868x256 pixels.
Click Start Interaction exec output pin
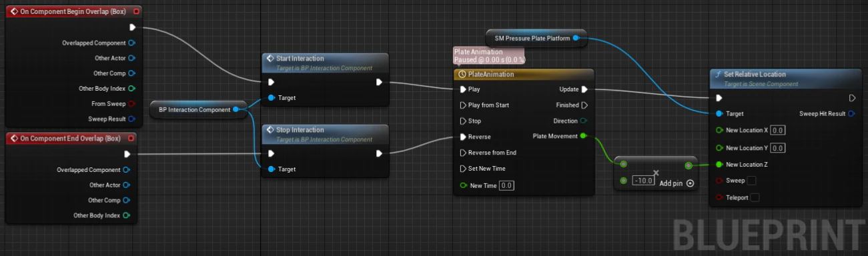(379, 82)
